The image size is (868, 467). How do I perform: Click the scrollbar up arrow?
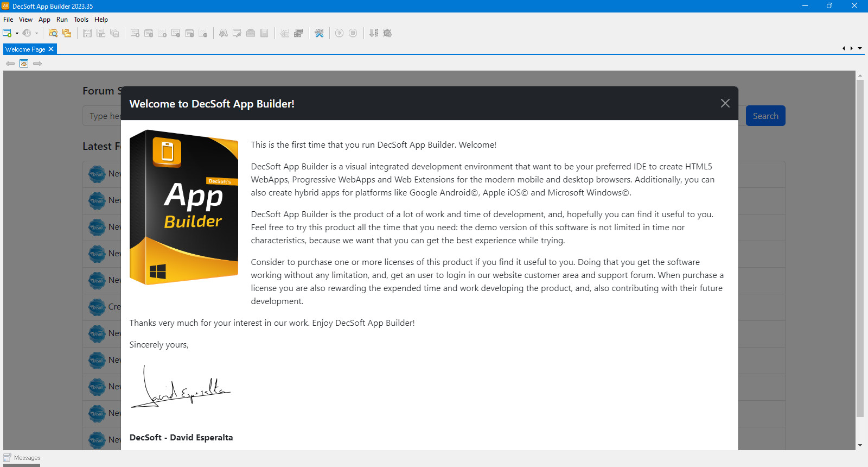point(860,75)
